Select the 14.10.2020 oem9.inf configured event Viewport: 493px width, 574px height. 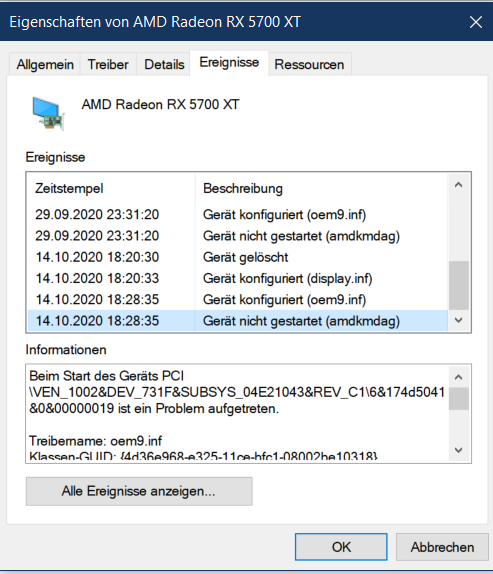coord(238,299)
